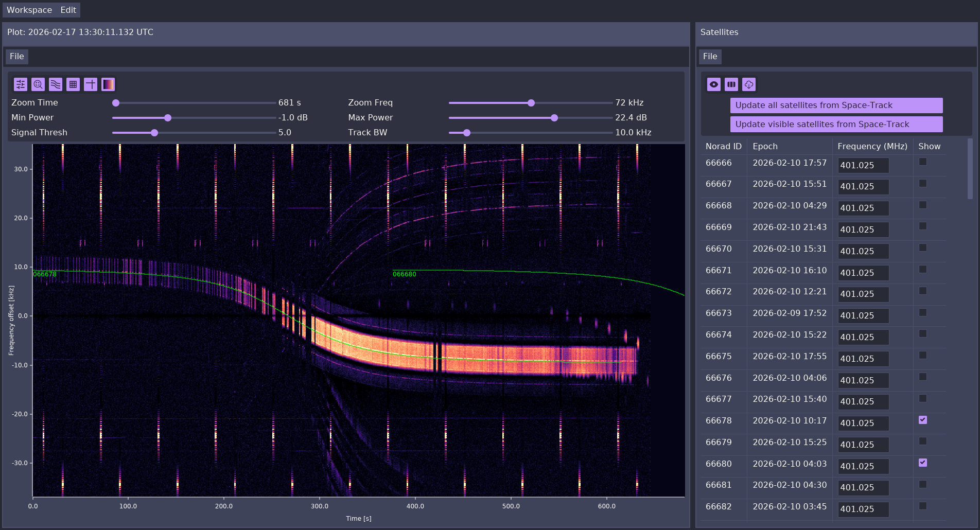Open the File menu in the Satellites panel
Viewport: 980px width, 530px height.
tap(710, 57)
